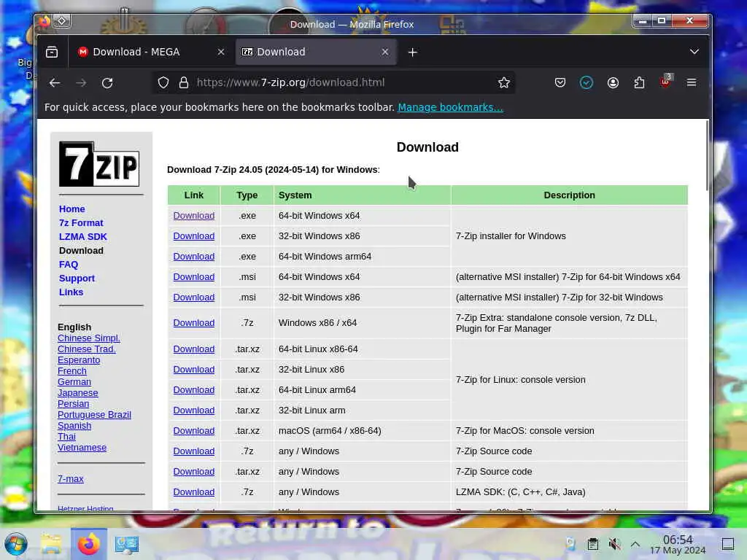This screenshot has width=747, height=560.
Task: Open the 7-max link
Action: 71,479
